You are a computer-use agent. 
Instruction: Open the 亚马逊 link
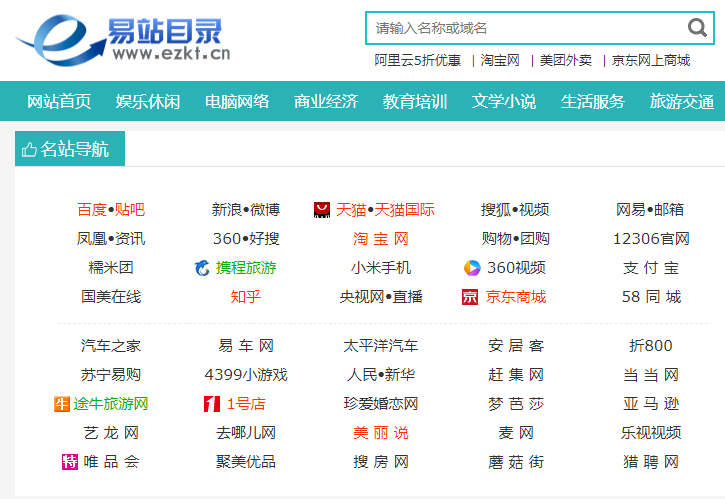pos(651,404)
